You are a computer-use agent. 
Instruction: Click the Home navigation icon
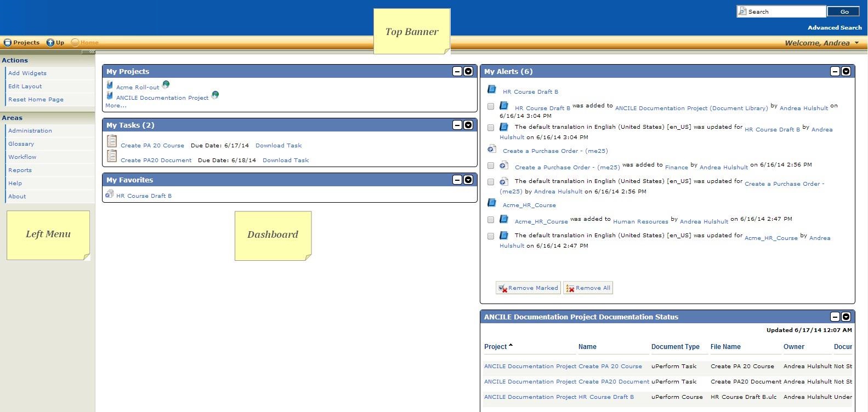75,42
